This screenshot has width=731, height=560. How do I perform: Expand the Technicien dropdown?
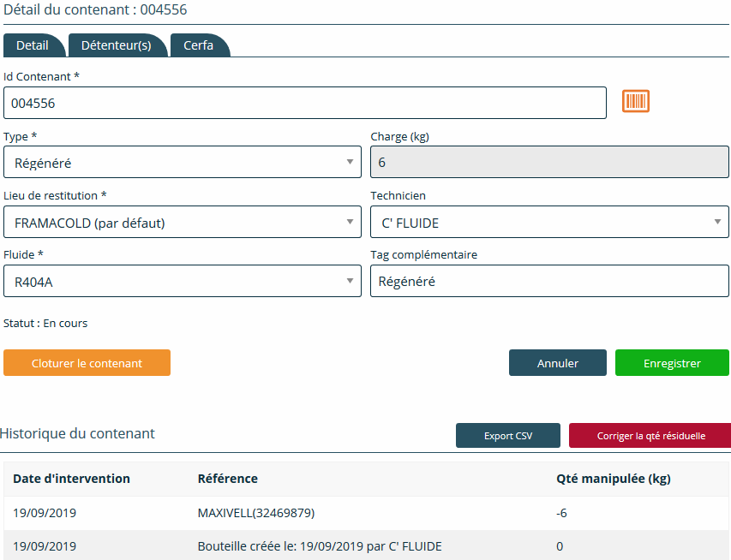(x=548, y=222)
